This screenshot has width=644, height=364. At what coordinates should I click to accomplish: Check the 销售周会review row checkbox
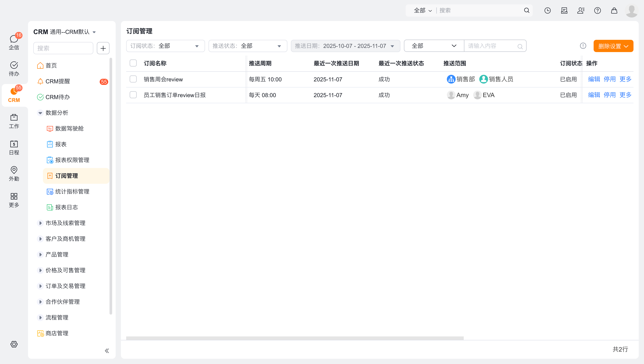pos(133,79)
